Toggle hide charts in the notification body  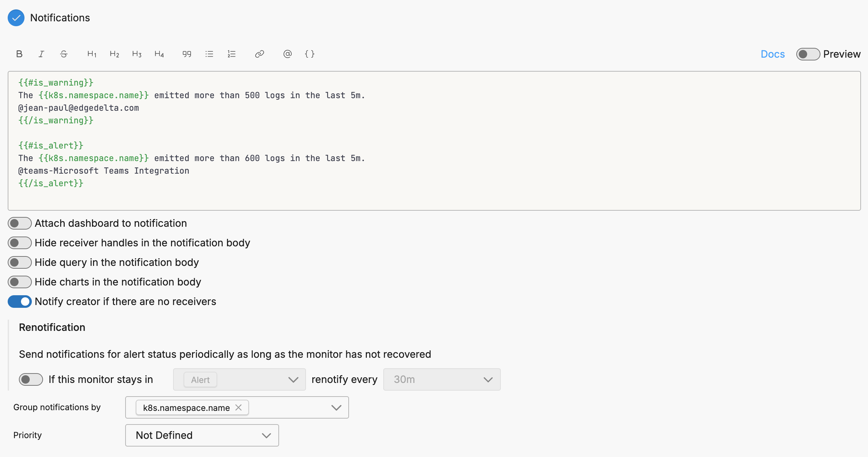click(20, 282)
